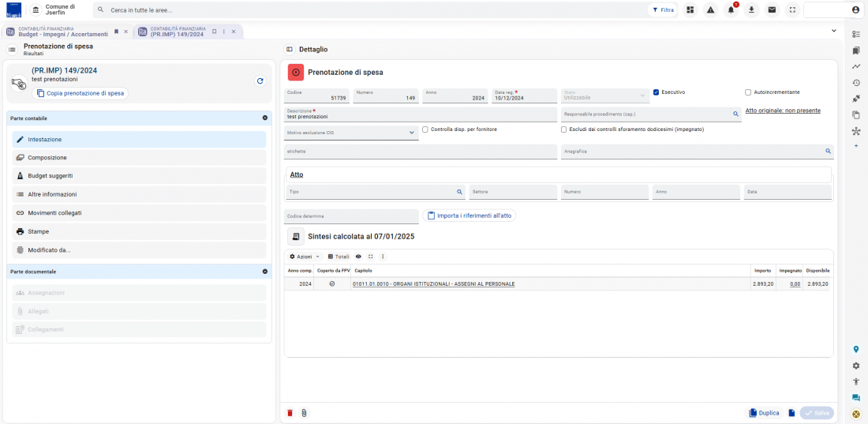868x424 pixels.
Task: Toggle the Dettaglio panel layout icon
Action: pyautogui.click(x=289, y=49)
